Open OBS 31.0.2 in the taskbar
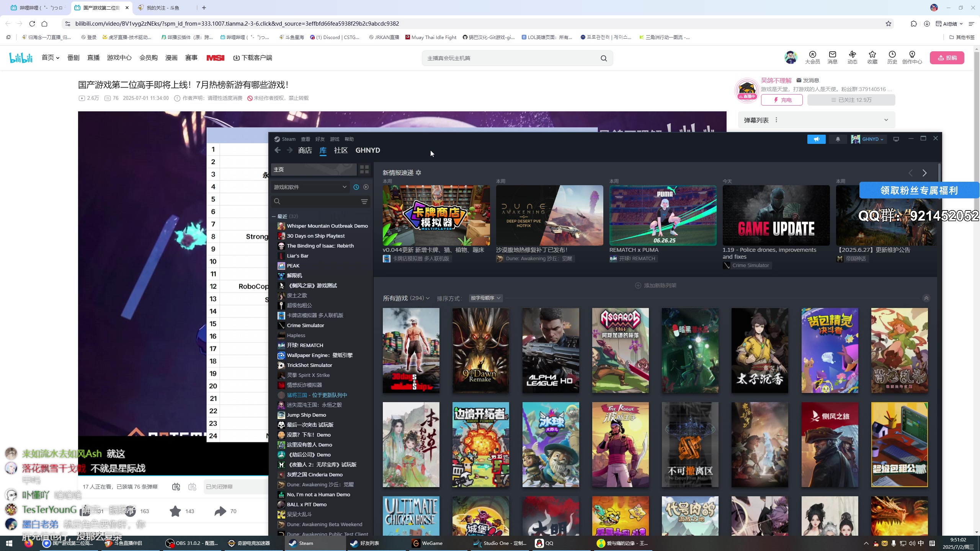Viewport: 980px width, 551px height. (191, 543)
